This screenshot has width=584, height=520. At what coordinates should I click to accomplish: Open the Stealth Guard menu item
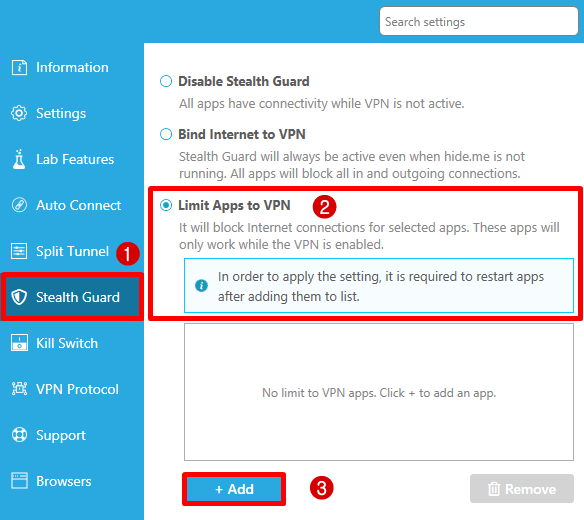(72, 297)
